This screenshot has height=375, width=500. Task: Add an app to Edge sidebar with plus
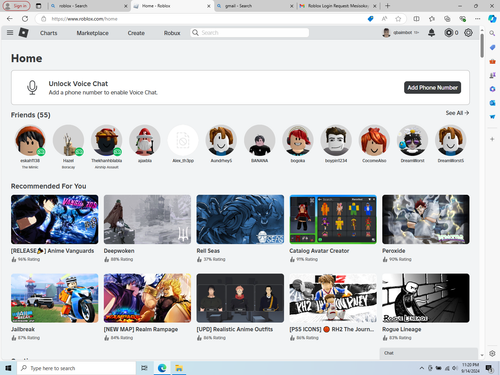click(492, 139)
